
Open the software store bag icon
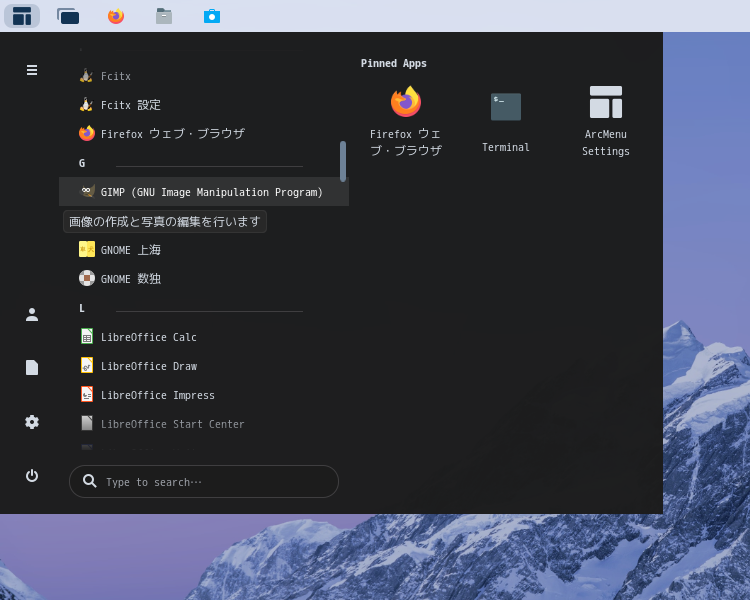[x=212, y=16]
